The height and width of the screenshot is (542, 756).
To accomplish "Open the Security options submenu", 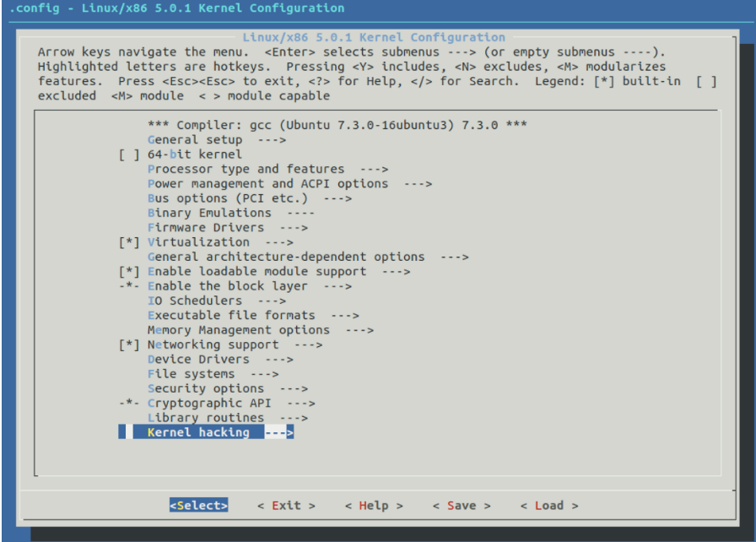I will pos(228,388).
